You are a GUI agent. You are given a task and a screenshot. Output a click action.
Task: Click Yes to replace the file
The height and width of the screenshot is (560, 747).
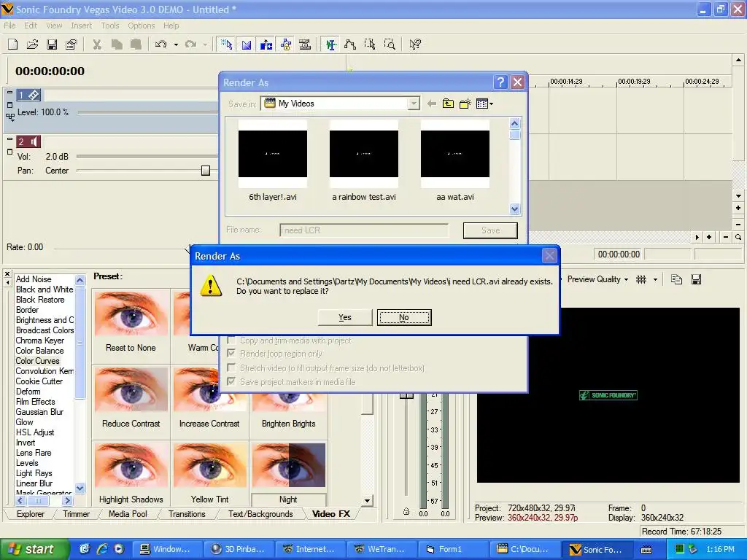[345, 317]
